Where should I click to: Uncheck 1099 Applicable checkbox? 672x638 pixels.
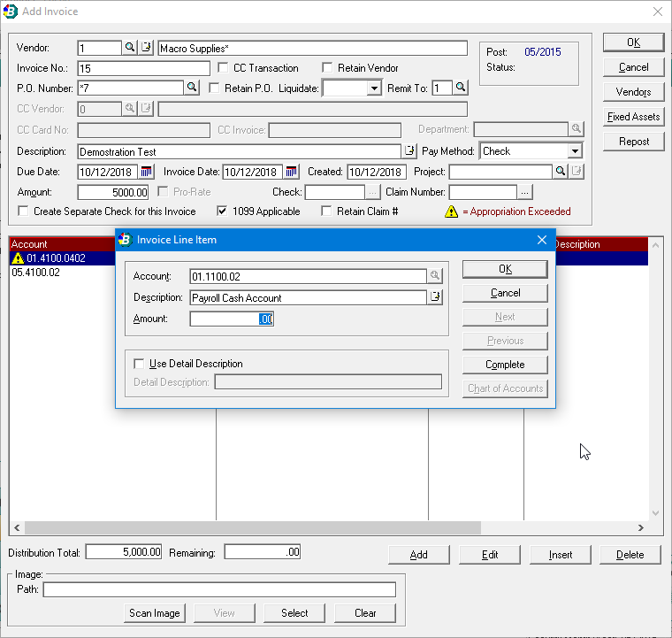222,211
